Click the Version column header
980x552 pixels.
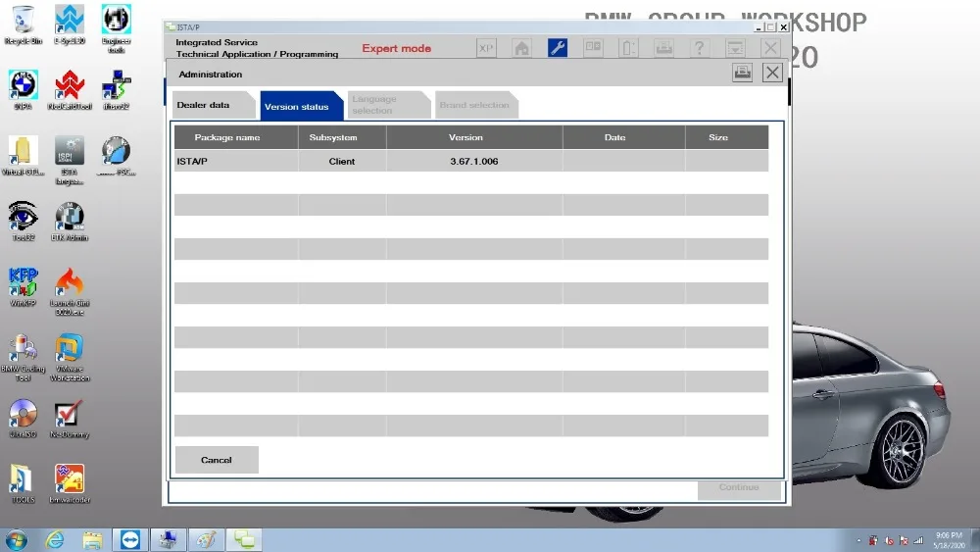474,137
